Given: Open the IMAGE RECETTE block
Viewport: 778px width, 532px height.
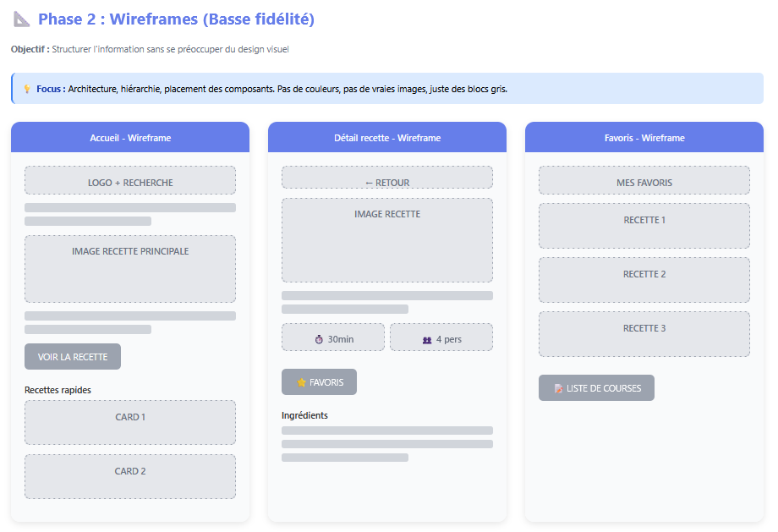Looking at the screenshot, I should [x=387, y=240].
